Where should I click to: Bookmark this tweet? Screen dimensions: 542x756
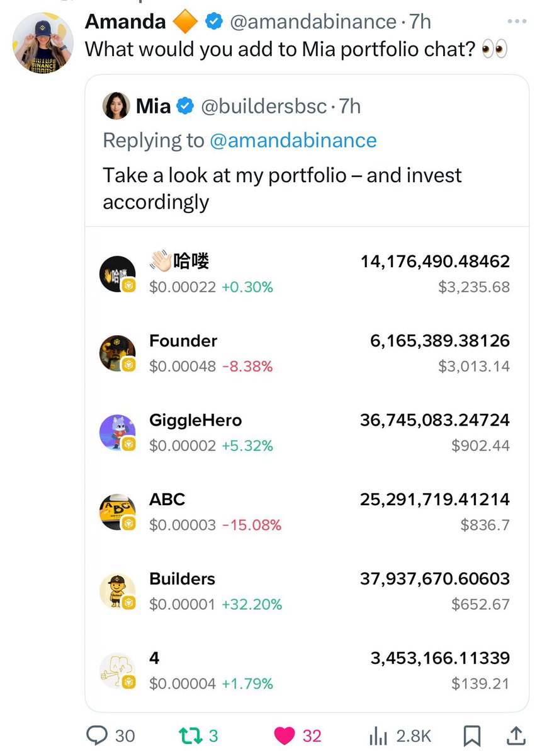pos(472,735)
